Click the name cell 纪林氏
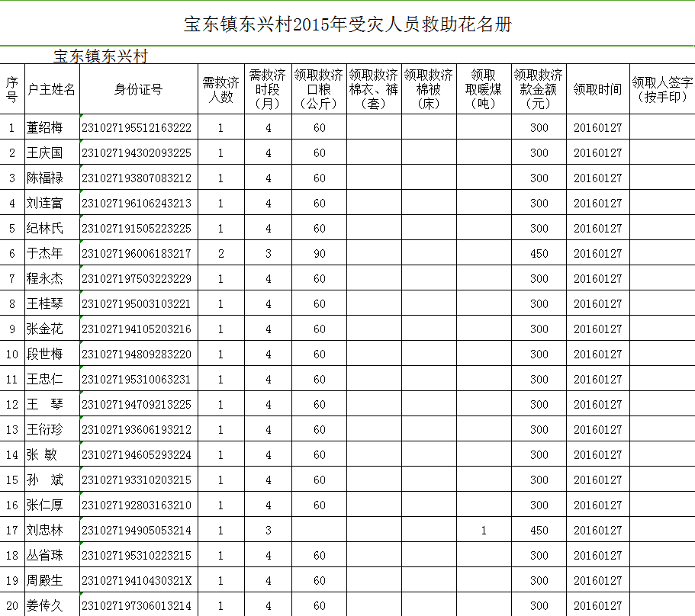The width and height of the screenshot is (695, 616). tap(53, 228)
